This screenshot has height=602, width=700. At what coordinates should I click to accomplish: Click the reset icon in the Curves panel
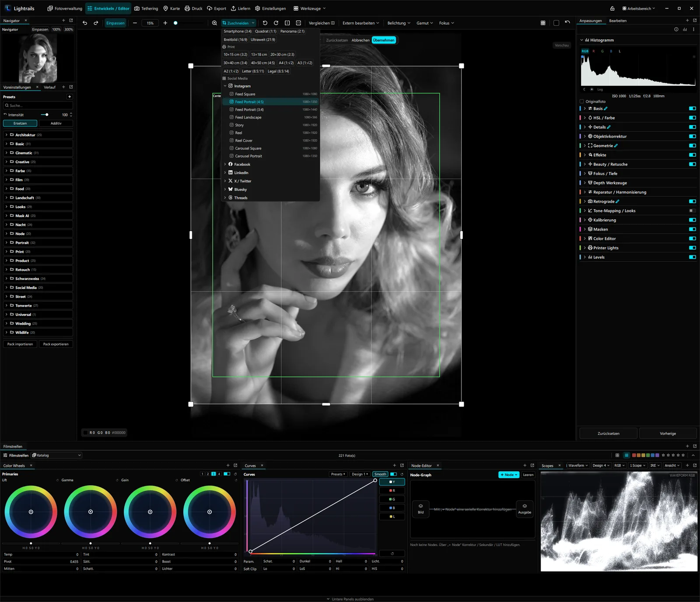(402, 474)
